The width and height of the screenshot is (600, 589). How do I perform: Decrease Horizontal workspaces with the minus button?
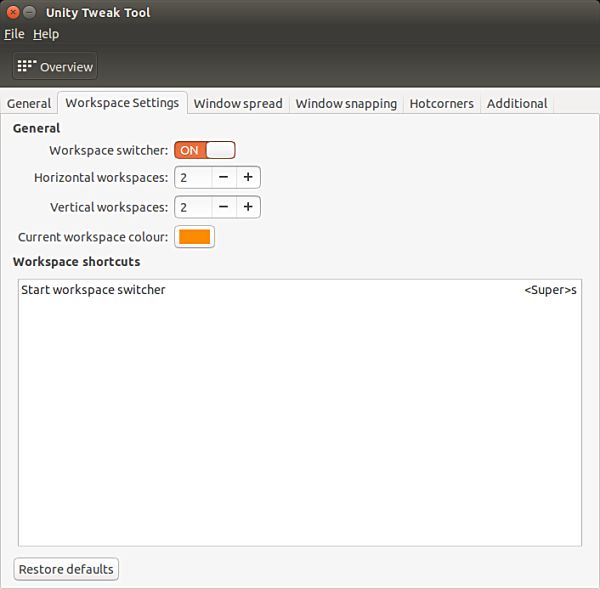[x=224, y=177]
